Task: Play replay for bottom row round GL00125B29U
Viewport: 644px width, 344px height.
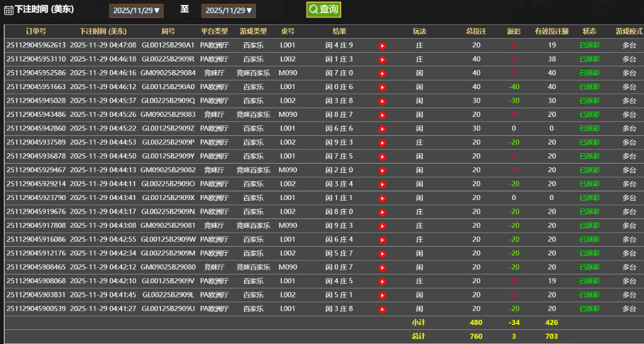Action: 382,308
